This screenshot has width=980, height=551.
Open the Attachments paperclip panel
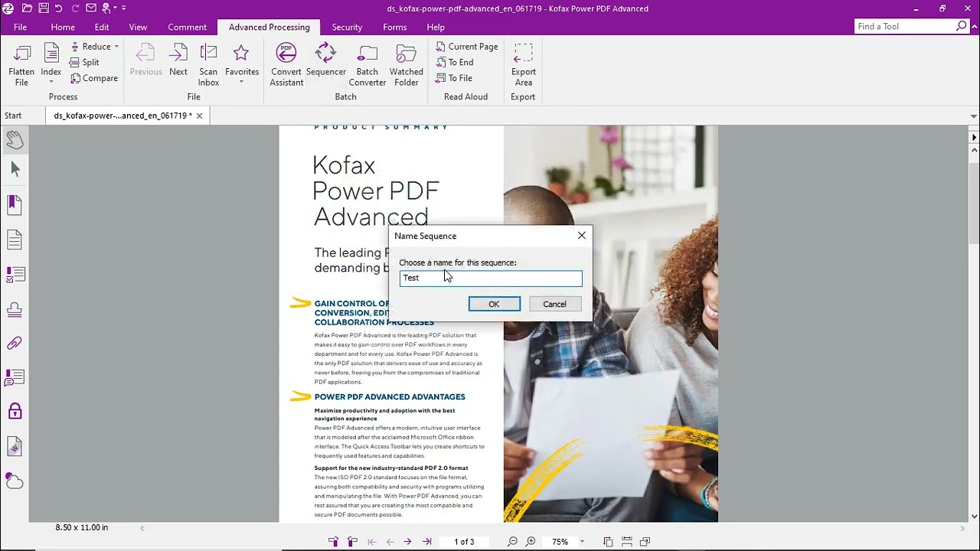pos(15,344)
